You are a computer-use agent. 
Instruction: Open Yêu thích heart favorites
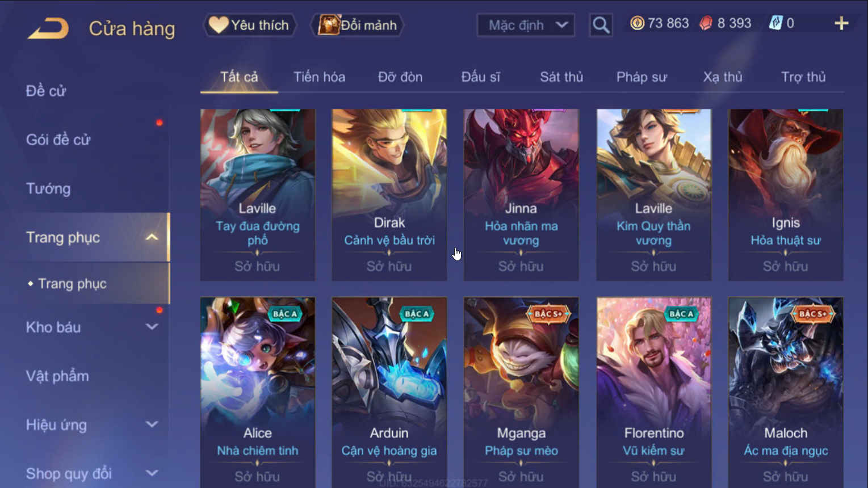[x=250, y=25]
